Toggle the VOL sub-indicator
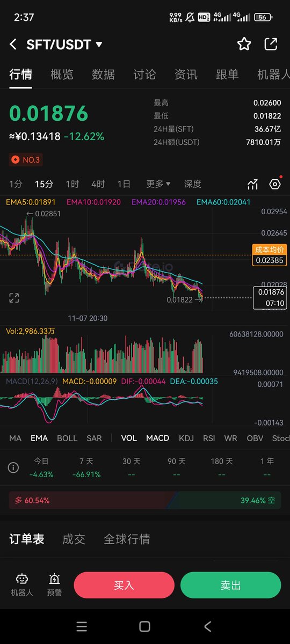Viewport: 290px width, 644px height. pos(129,438)
